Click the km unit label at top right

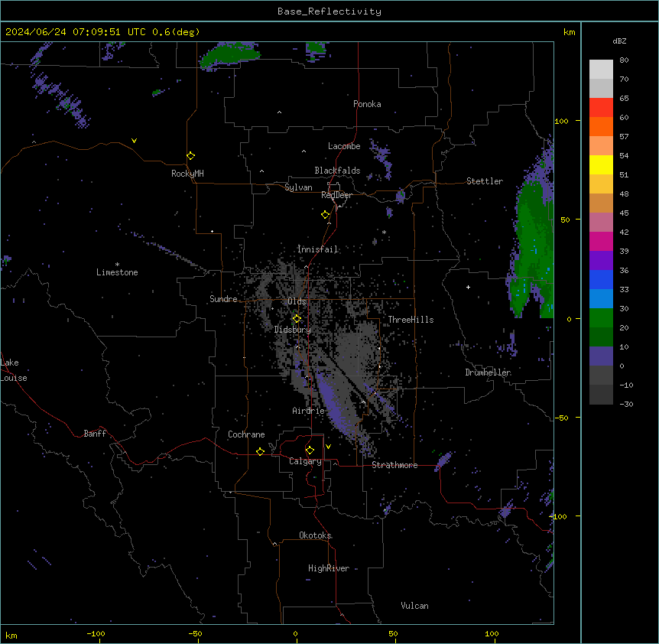[x=569, y=32]
